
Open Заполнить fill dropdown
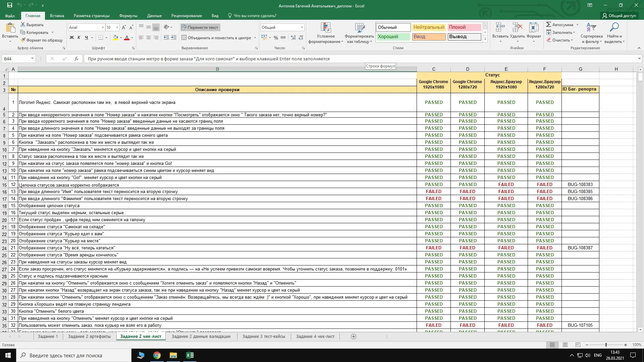tap(560, 33)
